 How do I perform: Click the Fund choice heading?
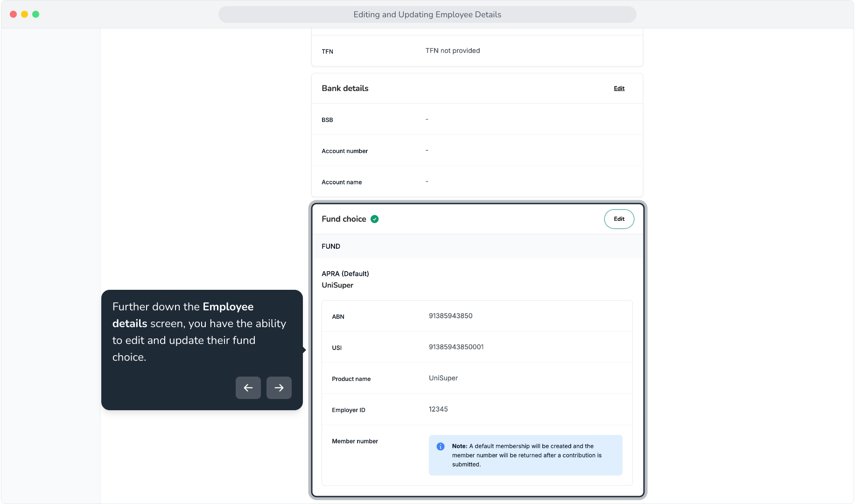click(x=344, y=219)
